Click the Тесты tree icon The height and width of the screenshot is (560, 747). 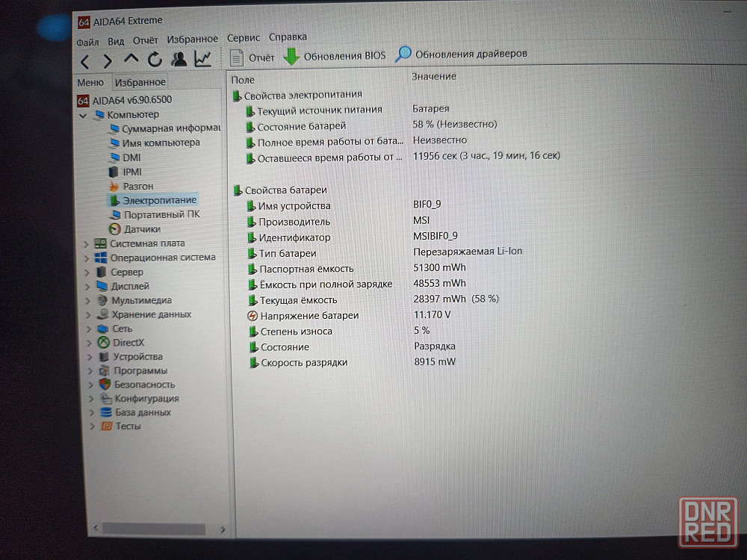tap(106, 426)
